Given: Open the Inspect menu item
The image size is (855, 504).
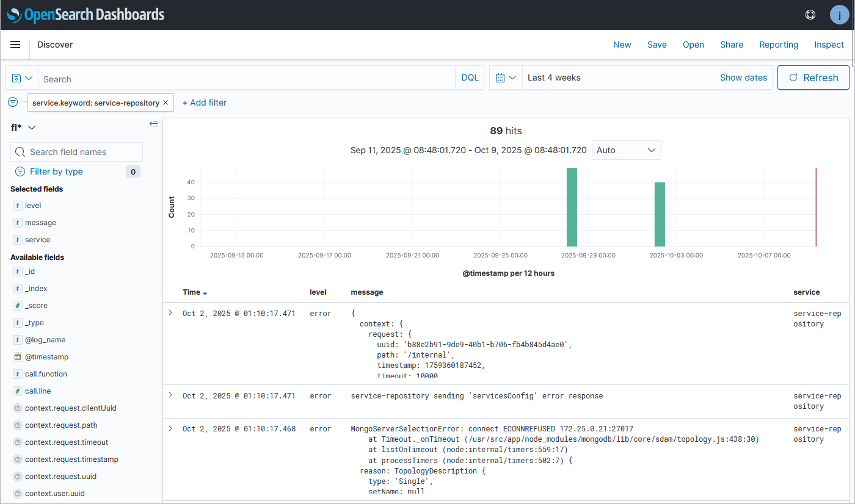Looking at the screenshot, I should [829, 45].
